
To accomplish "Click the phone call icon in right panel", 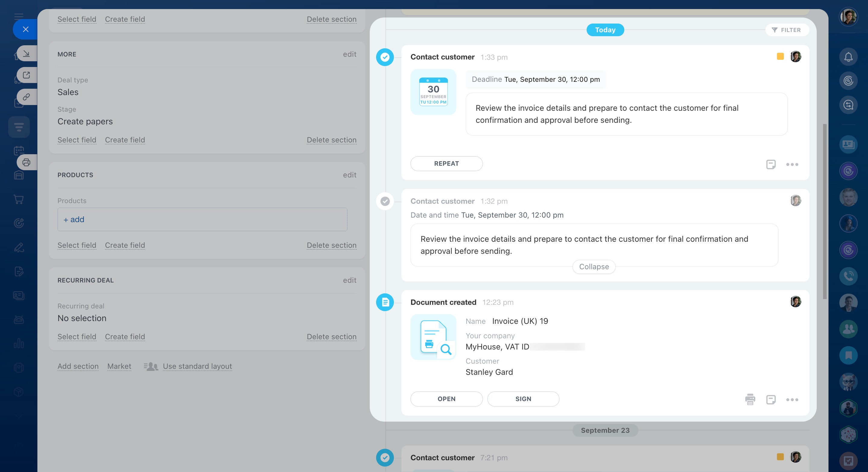I will coord(848,276).
